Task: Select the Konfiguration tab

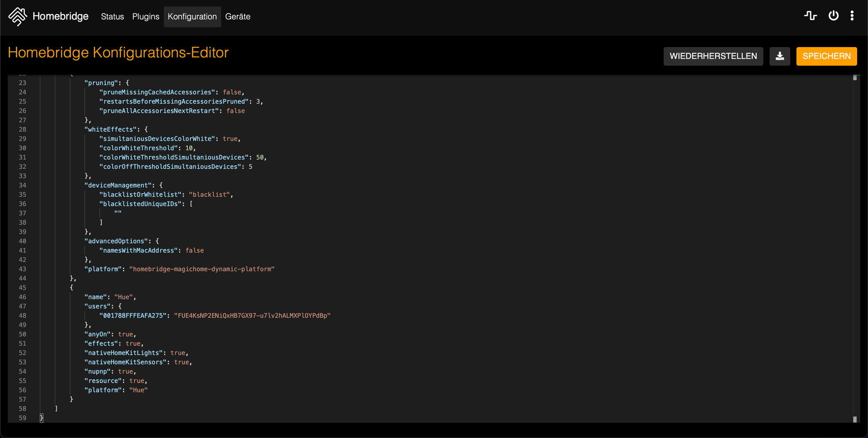Action: [192, 17]
